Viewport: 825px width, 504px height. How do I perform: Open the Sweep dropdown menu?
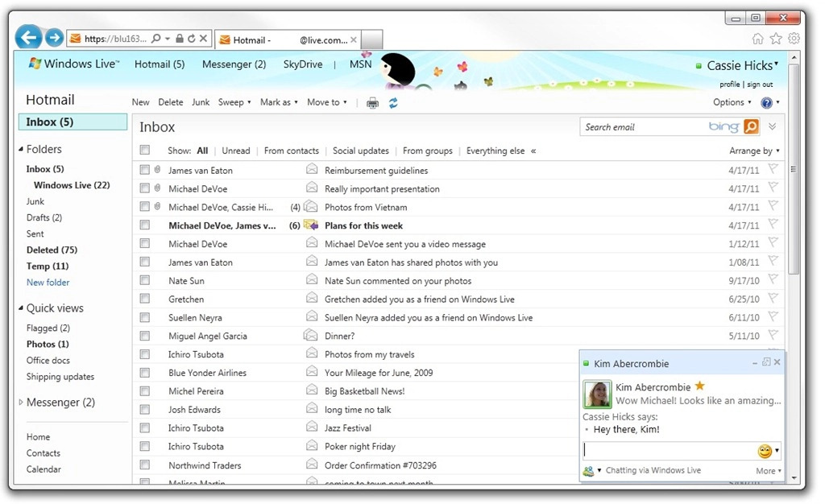pos(234,102)
